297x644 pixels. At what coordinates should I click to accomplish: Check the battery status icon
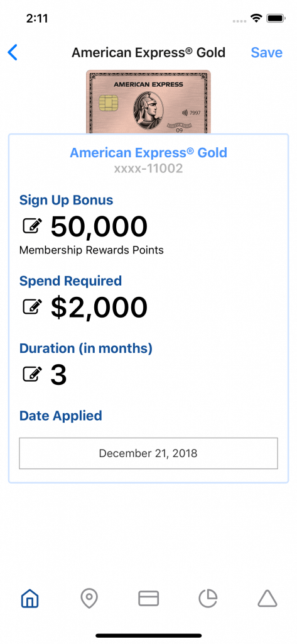(x=276, y=18)
